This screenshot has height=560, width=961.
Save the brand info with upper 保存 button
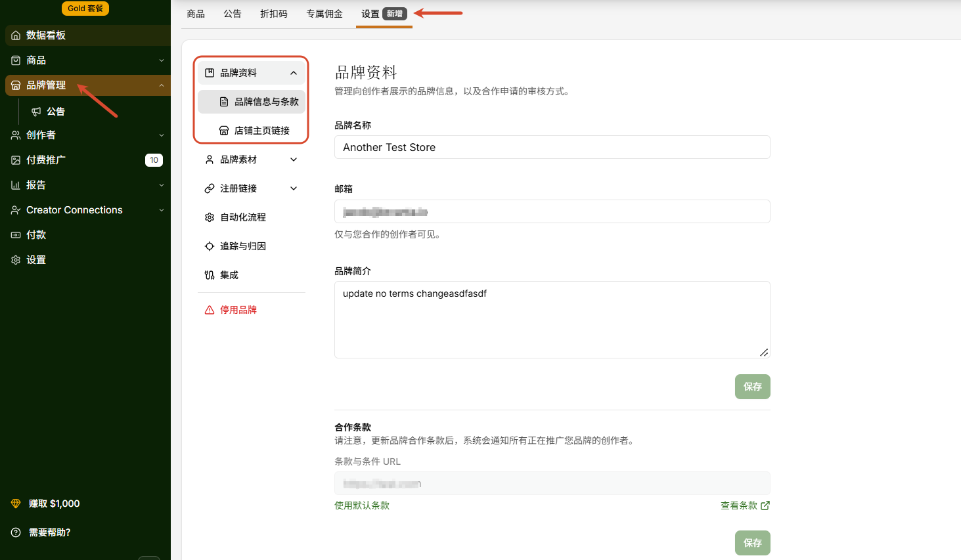tap(753, 387)
